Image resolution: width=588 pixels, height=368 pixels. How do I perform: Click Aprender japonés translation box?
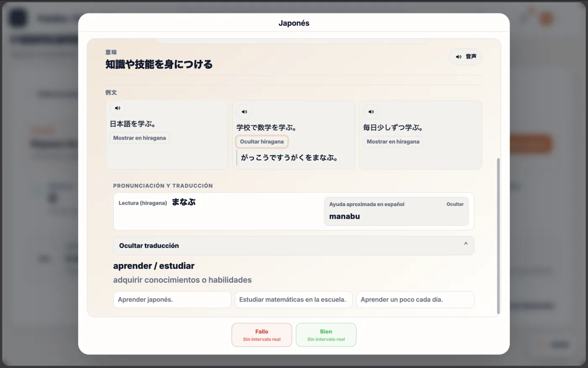point(172,300)
